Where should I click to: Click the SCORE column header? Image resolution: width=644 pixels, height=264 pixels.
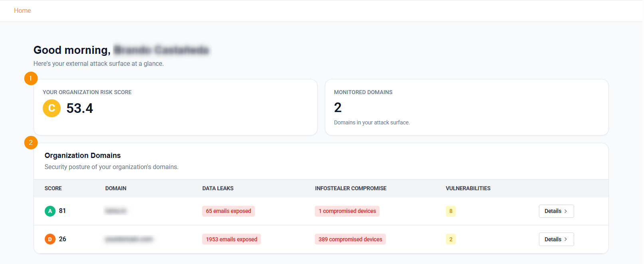pos(53,188)
